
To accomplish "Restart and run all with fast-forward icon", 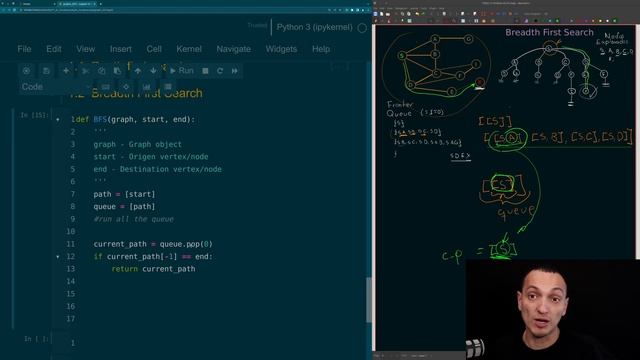I will 235,71.
